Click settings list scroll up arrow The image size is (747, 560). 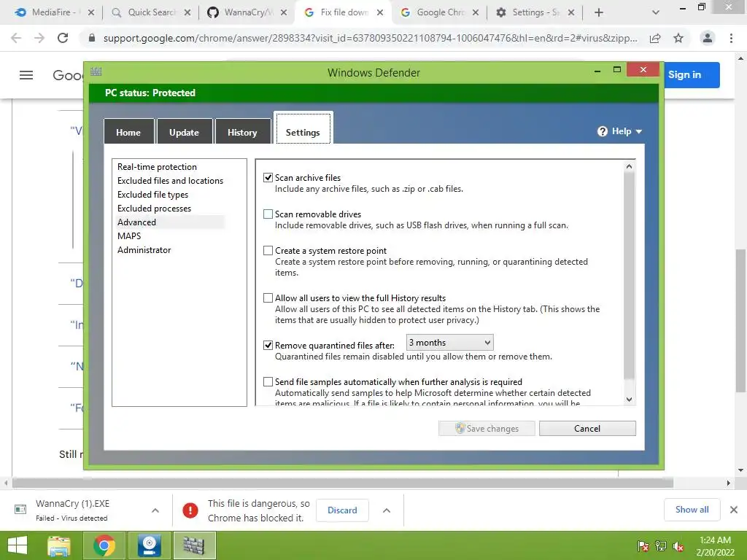(x=630, y=166)
